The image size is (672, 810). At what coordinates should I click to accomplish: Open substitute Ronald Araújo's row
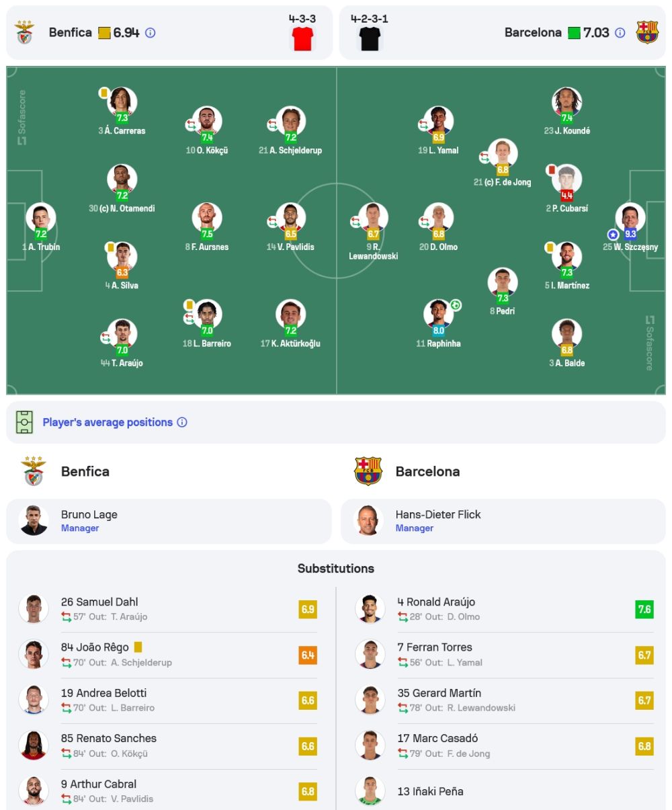(504, 609)
